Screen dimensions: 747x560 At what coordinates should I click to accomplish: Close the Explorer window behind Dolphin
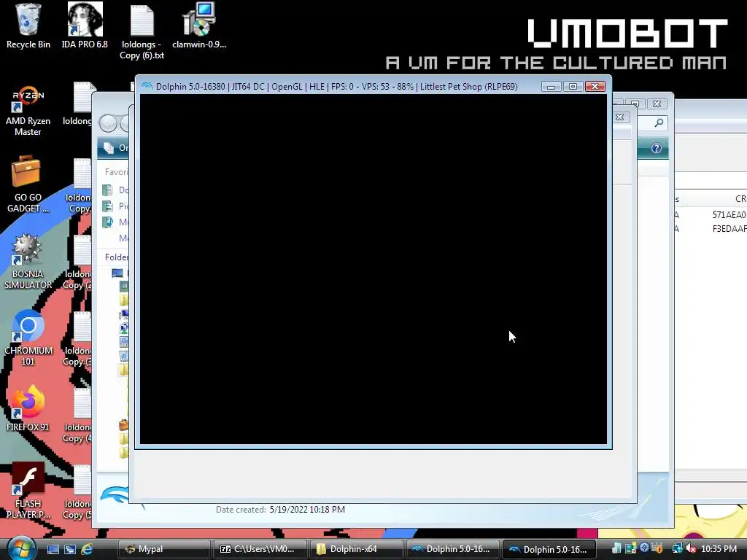point(657,104)
